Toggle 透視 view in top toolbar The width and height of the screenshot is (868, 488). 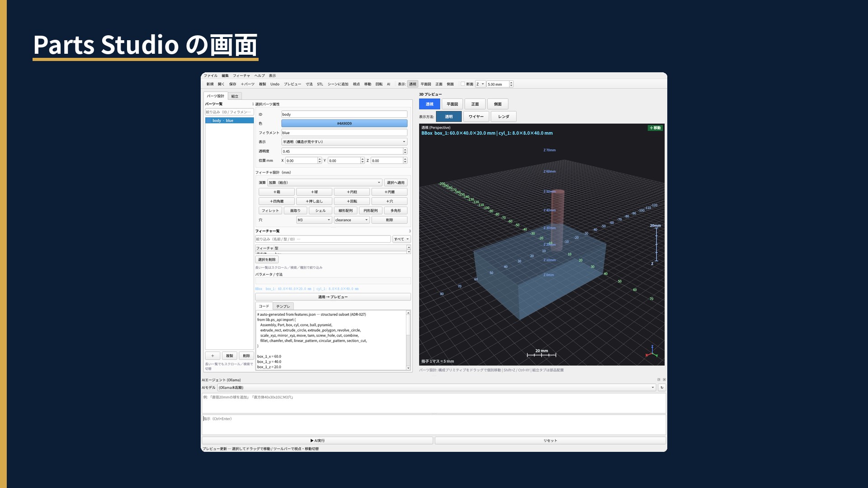[x=413, y=84]
